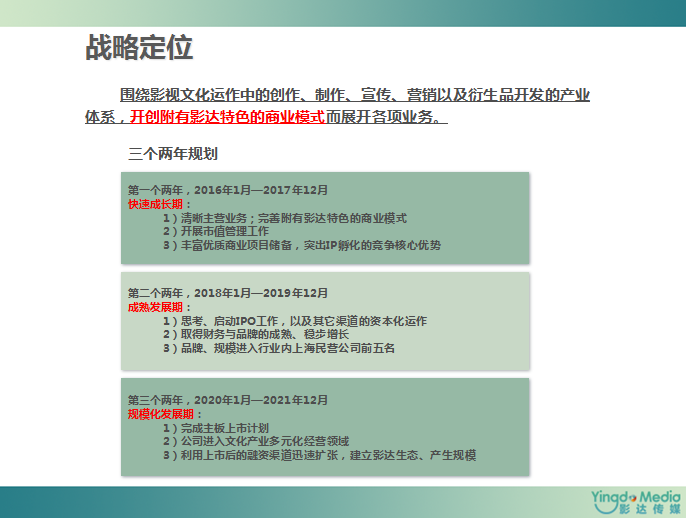Click the 丰富优质商业项目储备 bullet item

coord(300,245)
